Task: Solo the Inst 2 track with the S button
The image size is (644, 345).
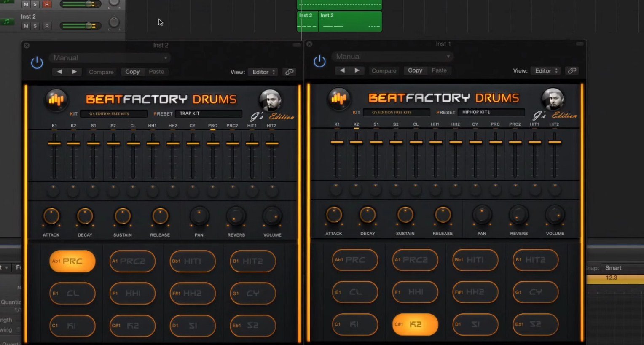Action: click(x=35, y=26)
